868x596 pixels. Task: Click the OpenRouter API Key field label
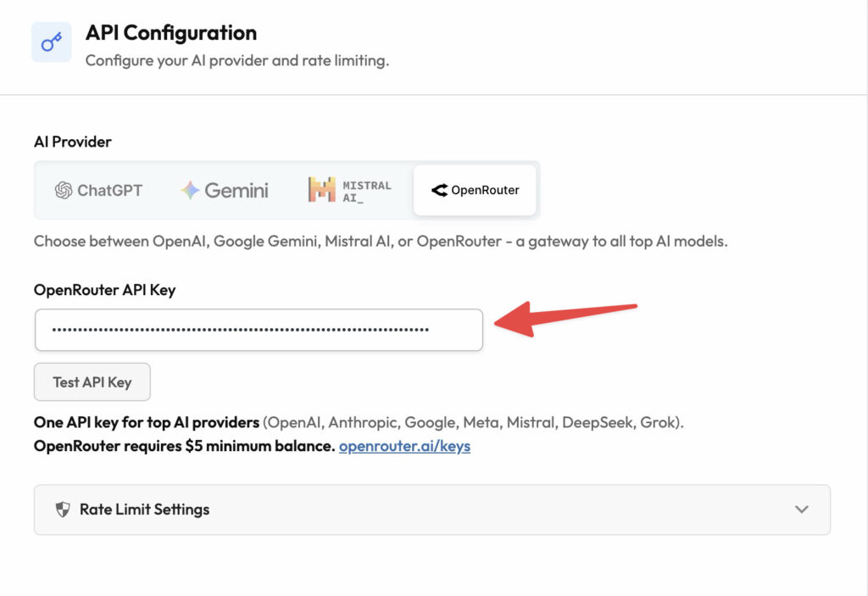point(104,290)
